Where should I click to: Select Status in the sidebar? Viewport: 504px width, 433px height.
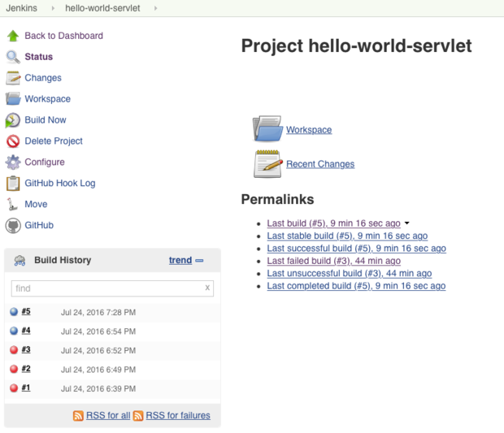pyautogui.click(x=38, y=57)
